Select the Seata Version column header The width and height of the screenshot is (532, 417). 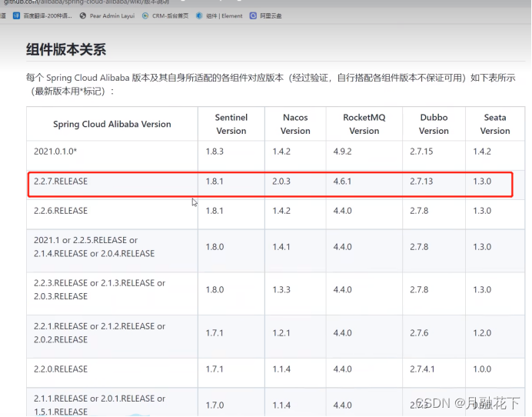tap(495, 124)
